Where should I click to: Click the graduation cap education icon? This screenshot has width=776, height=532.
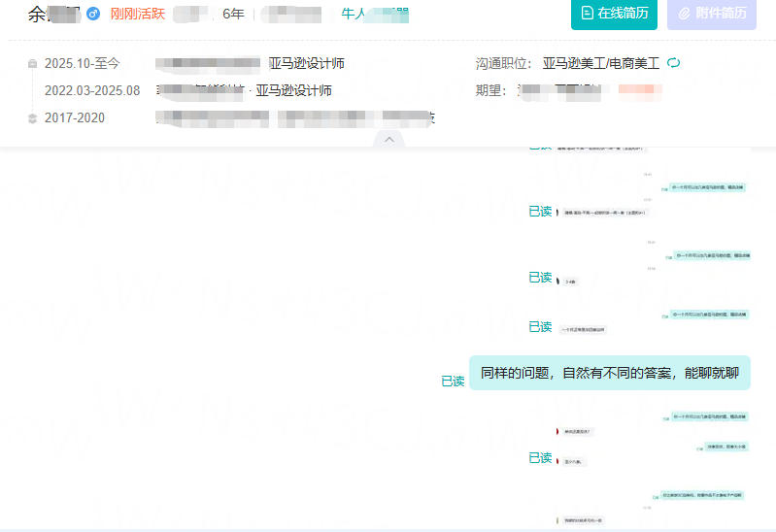32,118
